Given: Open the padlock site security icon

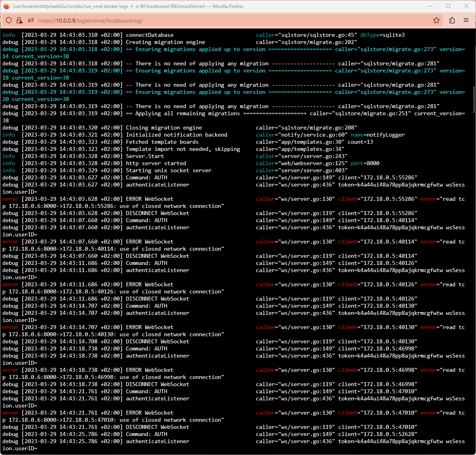Looking at the screenshot, I should point(19,20).
